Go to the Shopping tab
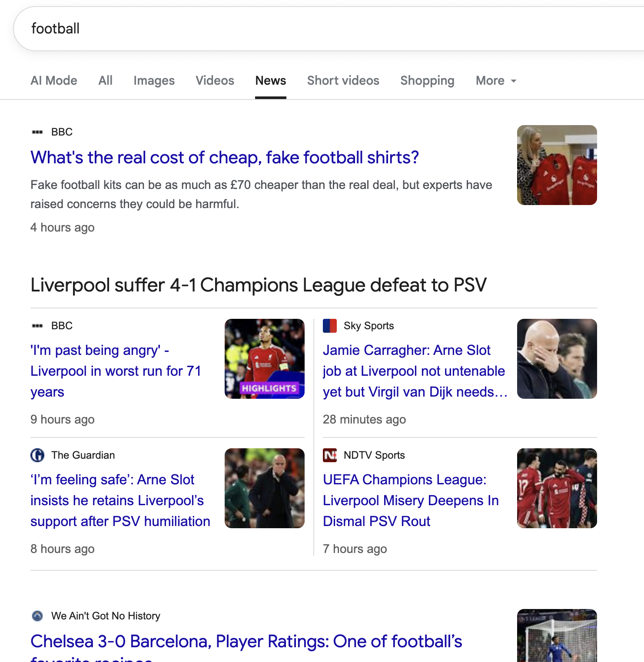 point(427,81)
